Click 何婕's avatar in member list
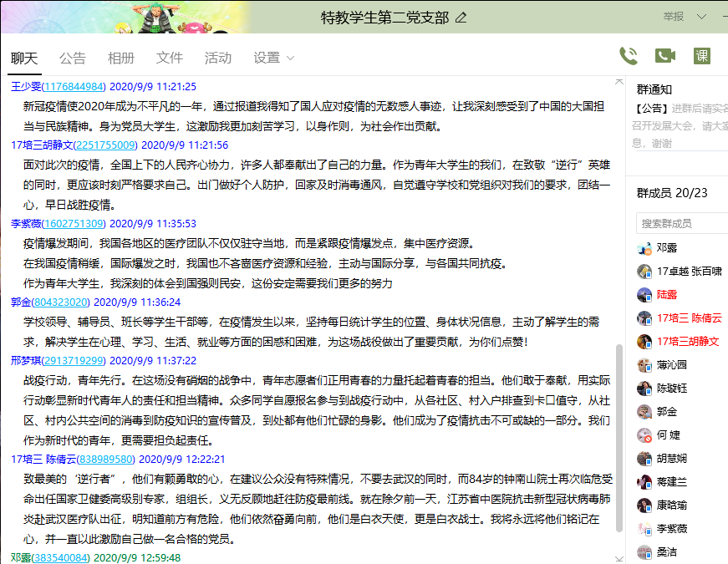The height and width of the screenshot is (564, 728). pos(644,435)
